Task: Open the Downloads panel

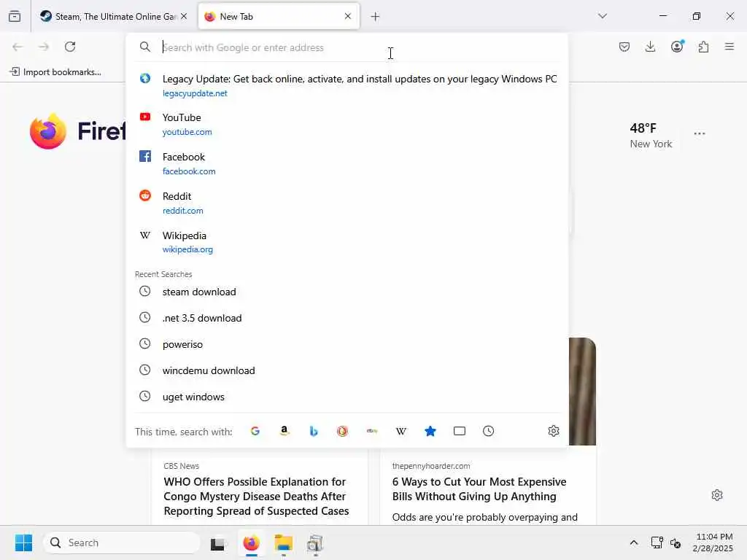Action: click(650, 47)
